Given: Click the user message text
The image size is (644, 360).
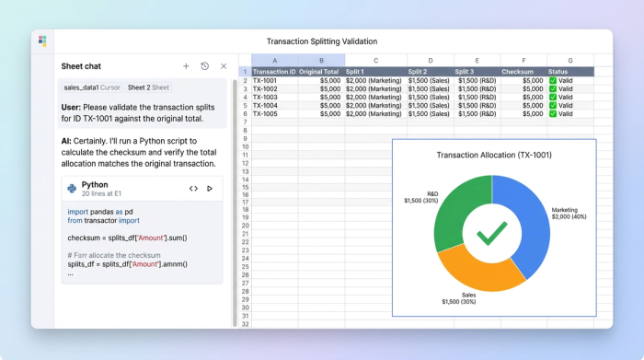Looking at the screenshot, I should 138,113.
